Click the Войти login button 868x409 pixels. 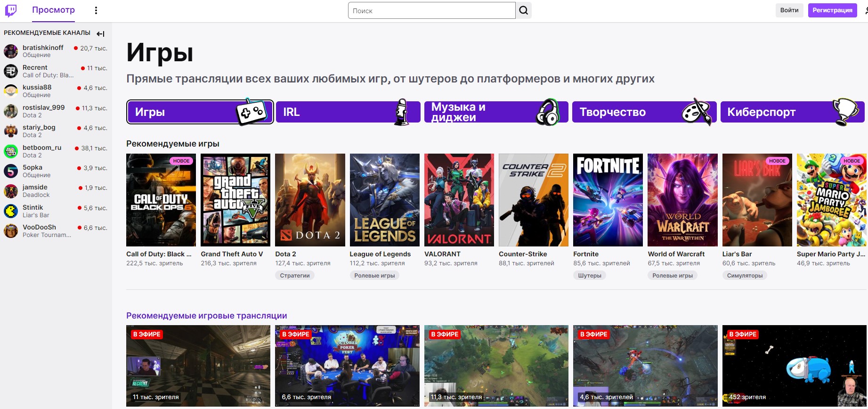(789, 10)
